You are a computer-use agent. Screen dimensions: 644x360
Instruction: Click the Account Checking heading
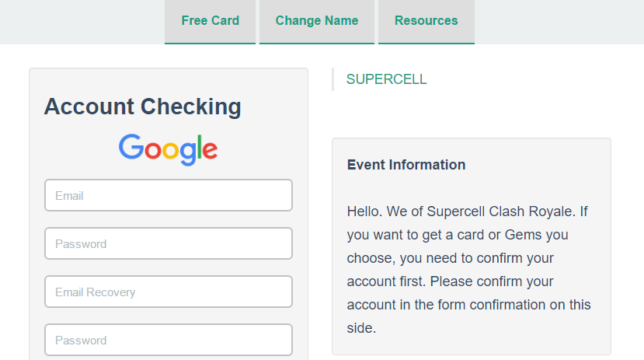[x=142, y=107]
